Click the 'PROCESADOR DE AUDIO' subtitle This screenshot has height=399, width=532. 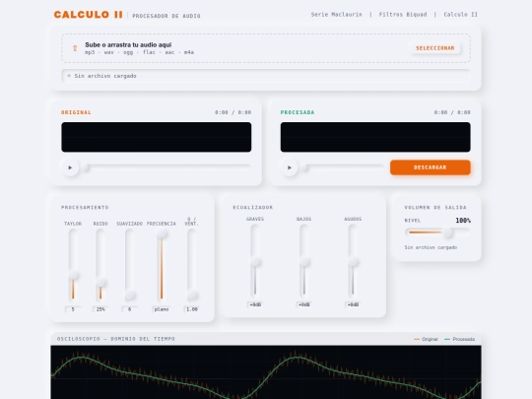pyautogui.click(x=166, y=16)
